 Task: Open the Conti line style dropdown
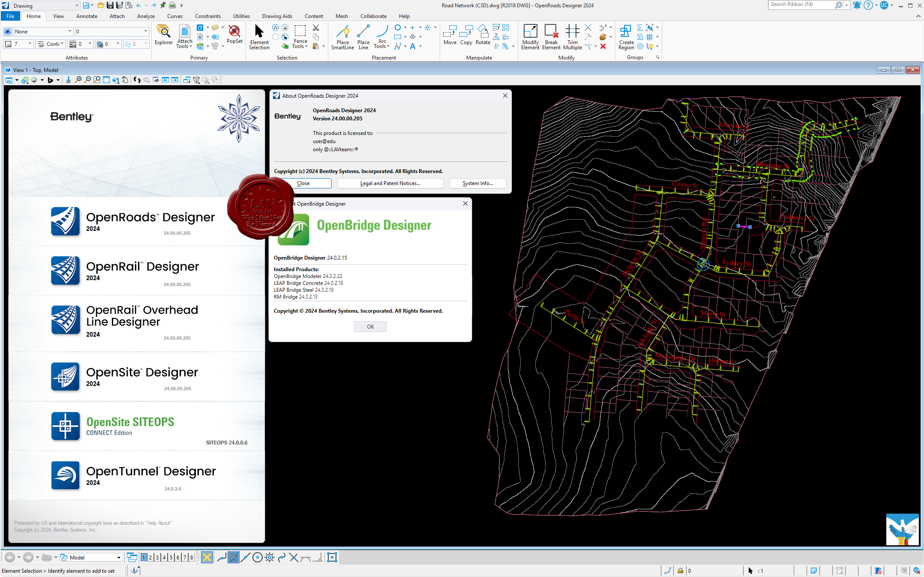tap(62, 44)
